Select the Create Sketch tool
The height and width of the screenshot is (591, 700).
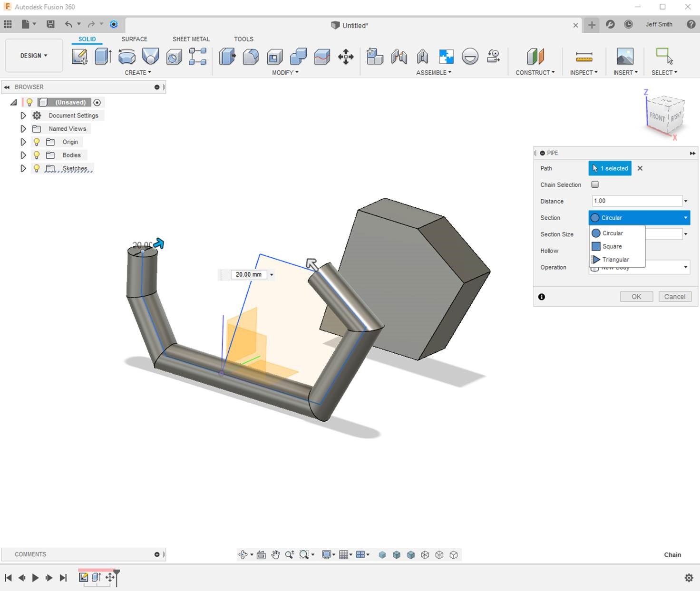[x=79, y=56]
